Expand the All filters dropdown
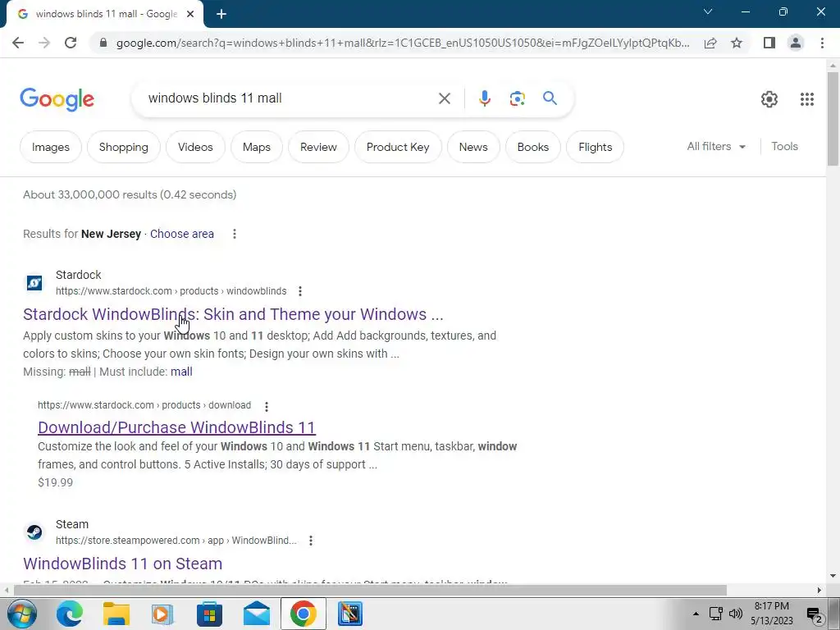Screen dimensions: 840x630 716,146
